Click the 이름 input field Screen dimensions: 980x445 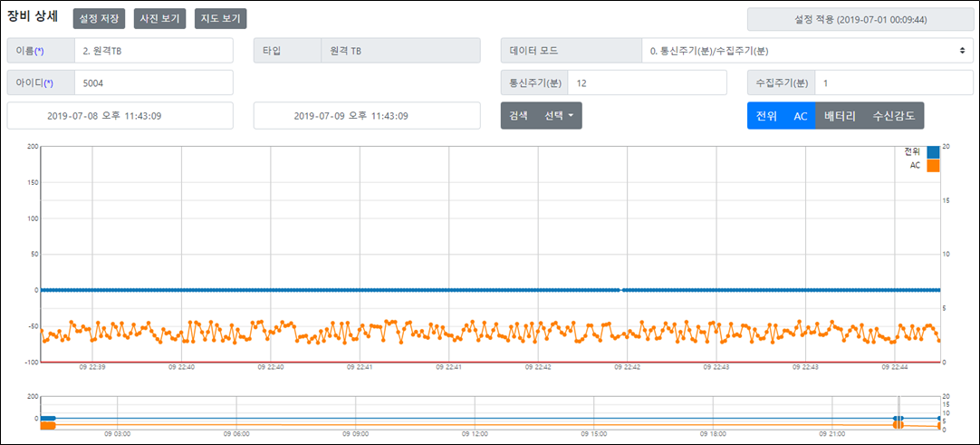tap(154, 51)
